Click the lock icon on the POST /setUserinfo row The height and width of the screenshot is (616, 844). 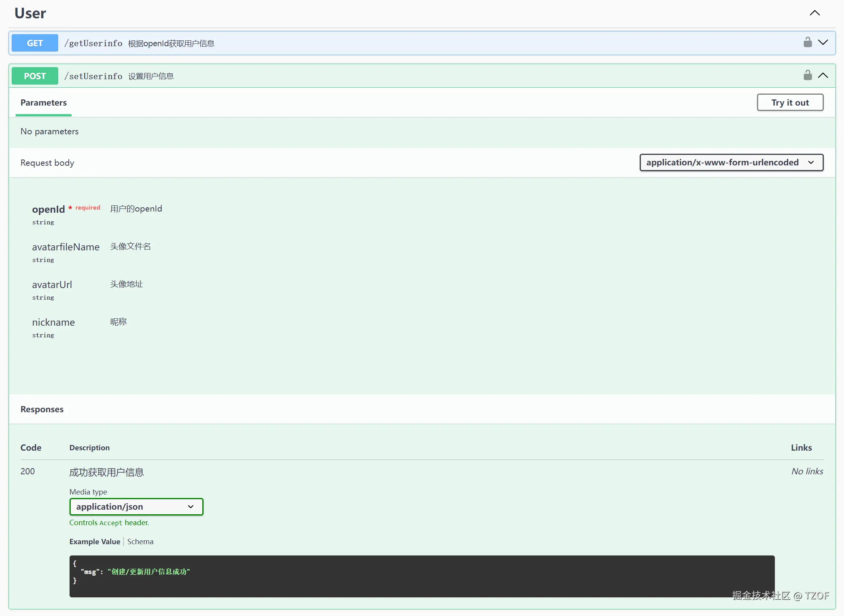pyautogui.click(x=807, y=75)
